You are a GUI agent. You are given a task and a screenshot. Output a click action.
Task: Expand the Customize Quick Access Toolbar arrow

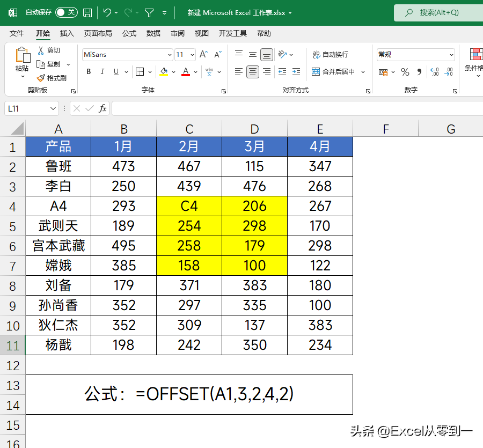[x=165, y=13]
